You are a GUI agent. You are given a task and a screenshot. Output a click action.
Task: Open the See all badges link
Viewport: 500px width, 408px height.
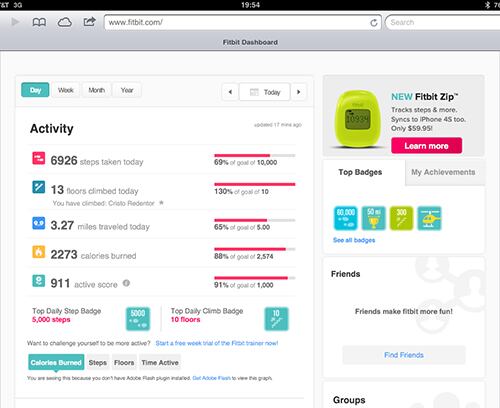[354, 240]
